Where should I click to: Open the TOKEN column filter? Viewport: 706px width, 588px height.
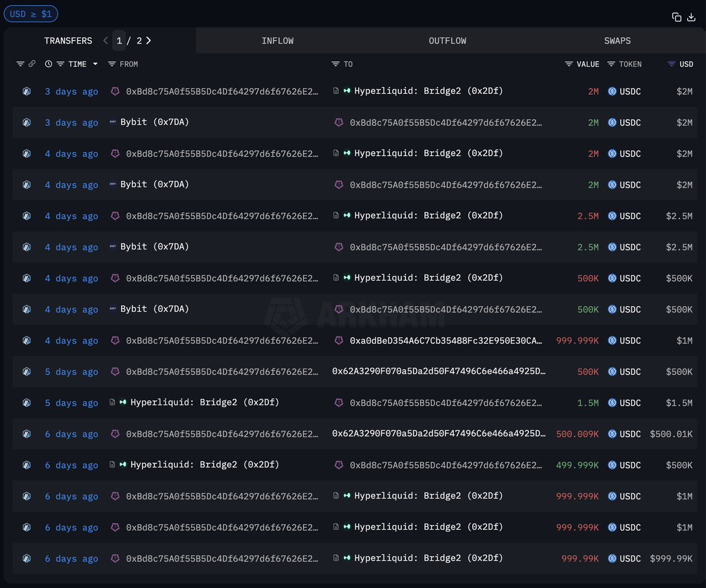point(611,64)
